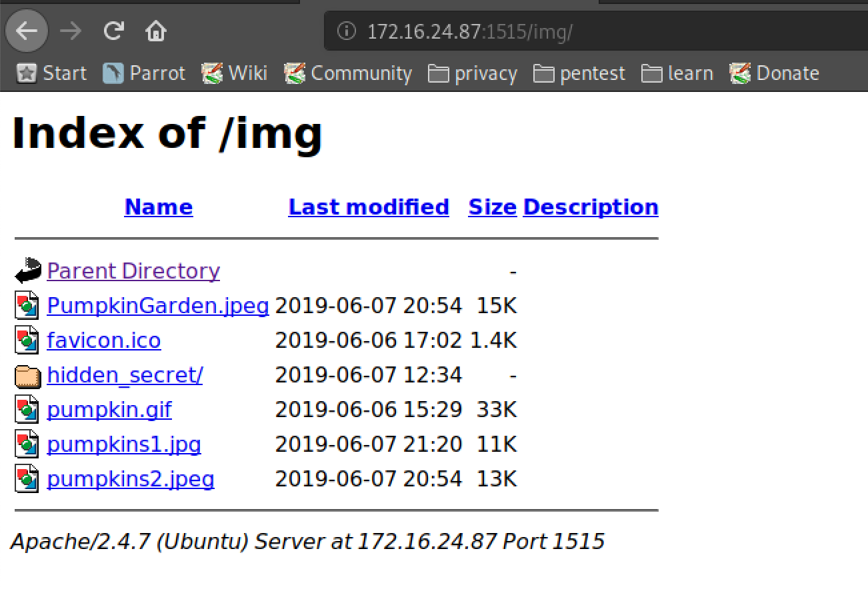This screenshot has height=589, width=868.
Task: Click the hidden_secret folder icon
Action: pyautogui.click(x=27, y=375)
